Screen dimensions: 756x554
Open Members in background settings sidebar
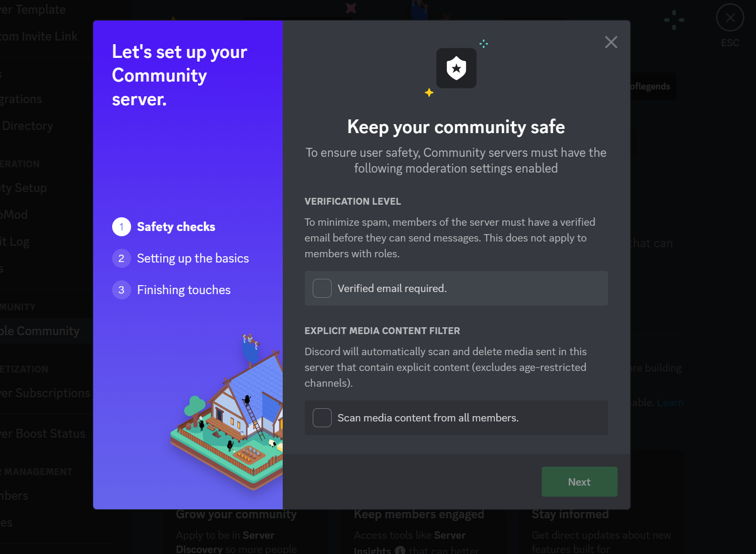point(14,496)
